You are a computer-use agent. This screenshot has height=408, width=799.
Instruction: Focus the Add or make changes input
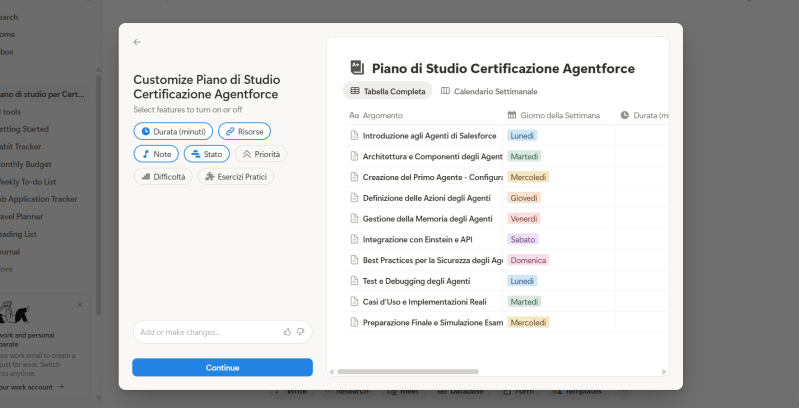tap(205, 332)
